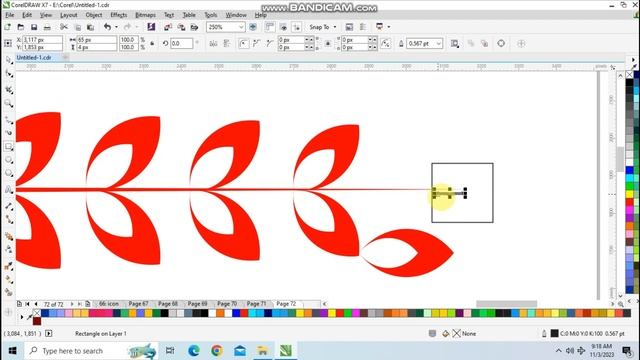Viewport: 640px width, 360px height.
Task: Select the Polygon tool in toolbox
Action: (9, 173)
